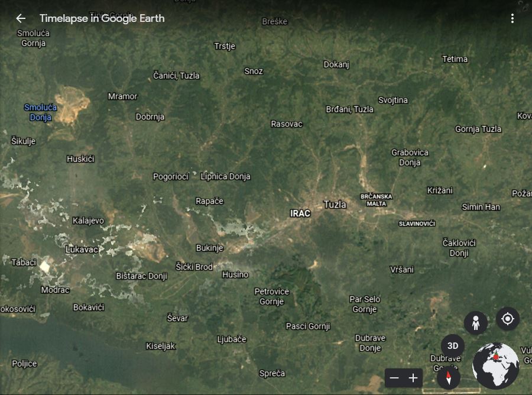532x395 pixels.
Task: Click the Simin Han place label
Action: point(481,207)
